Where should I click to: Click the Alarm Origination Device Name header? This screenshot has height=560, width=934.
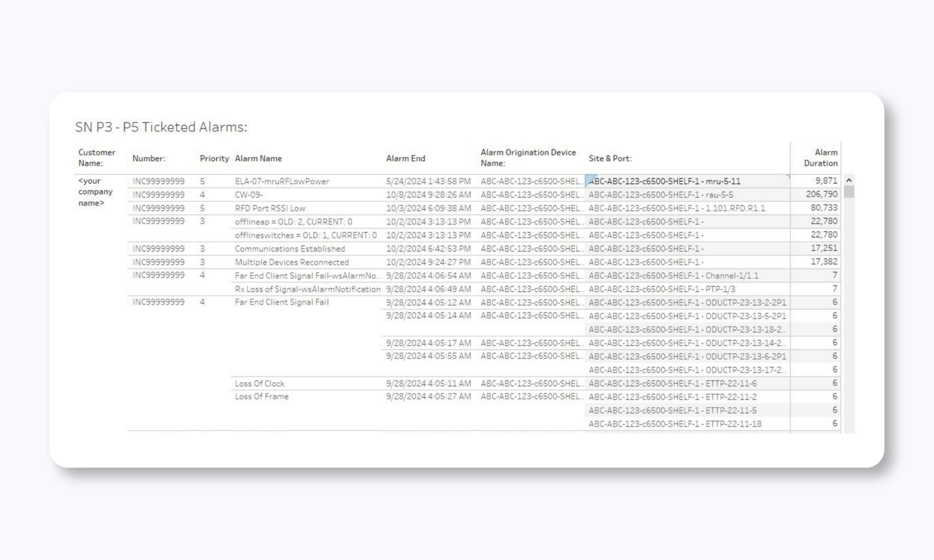click(x=528, y=158)
